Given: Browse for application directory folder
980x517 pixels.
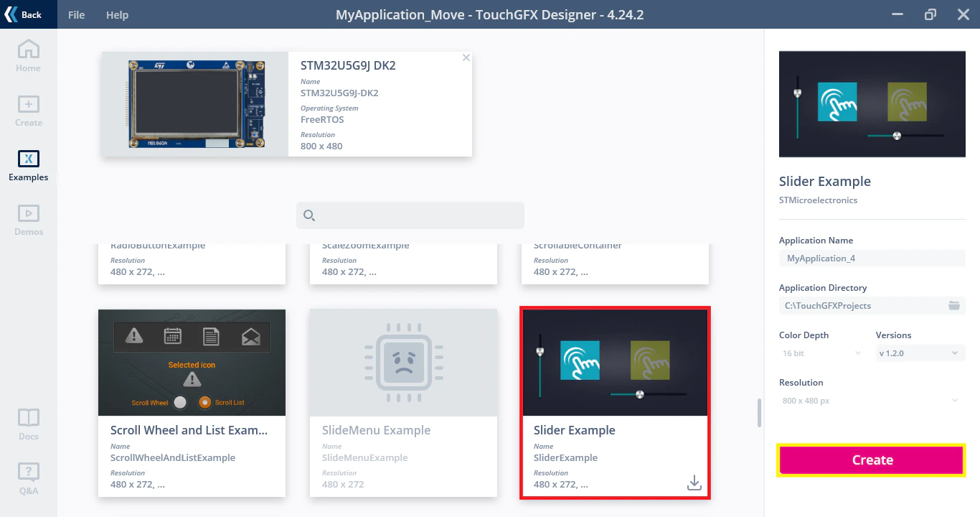Looking at the screenshot, I should pos(954,306).
